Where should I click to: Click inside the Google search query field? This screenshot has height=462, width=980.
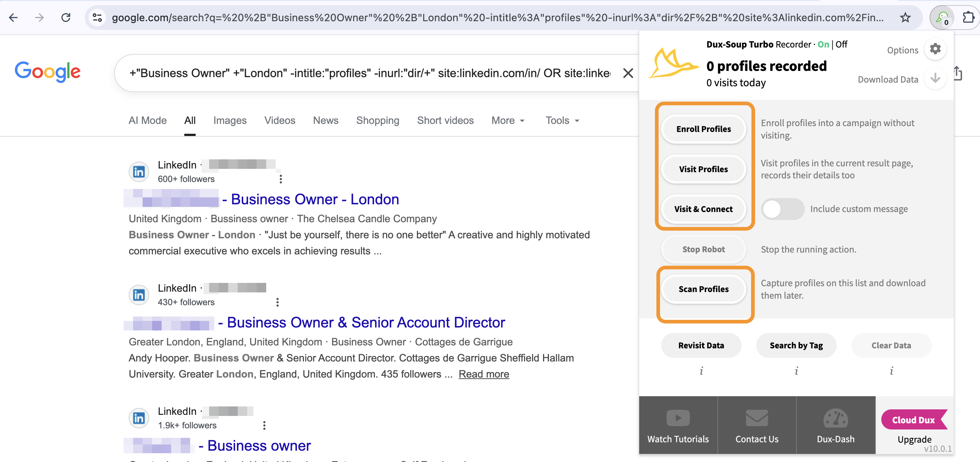click(369, 73)
